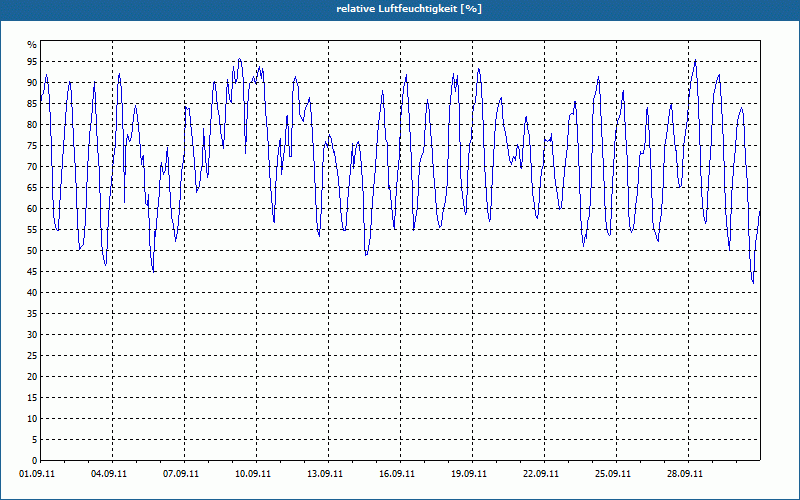Viewport: 800px width, 500px height.
Task: Click the date label '28.09.11'
Action: pos(685,474)
